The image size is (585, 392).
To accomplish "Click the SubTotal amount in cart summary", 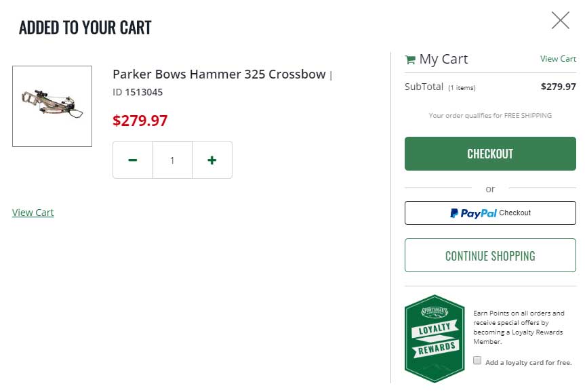I will click(x=558, y=87).
